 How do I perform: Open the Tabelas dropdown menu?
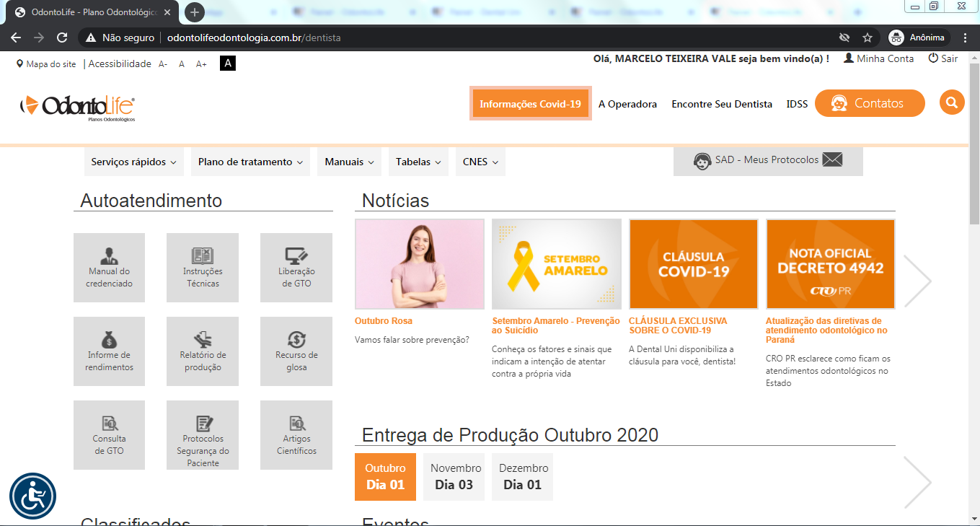pyautogui.click(x=418, y=162)
